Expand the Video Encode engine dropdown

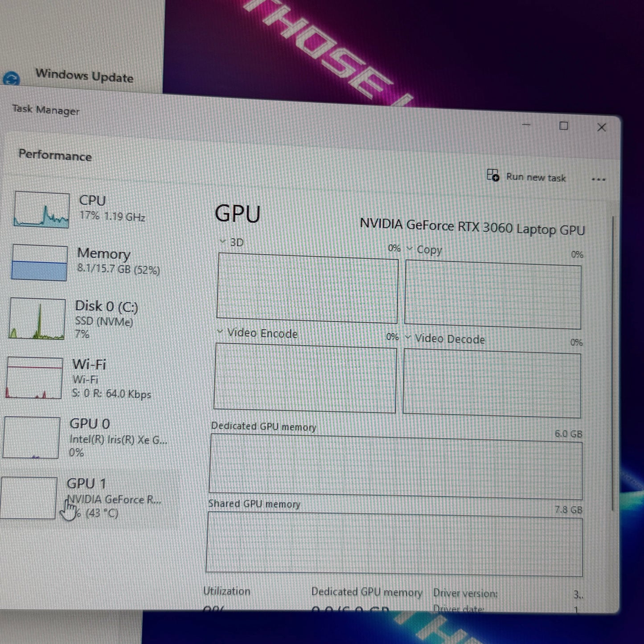pos(220,332)
